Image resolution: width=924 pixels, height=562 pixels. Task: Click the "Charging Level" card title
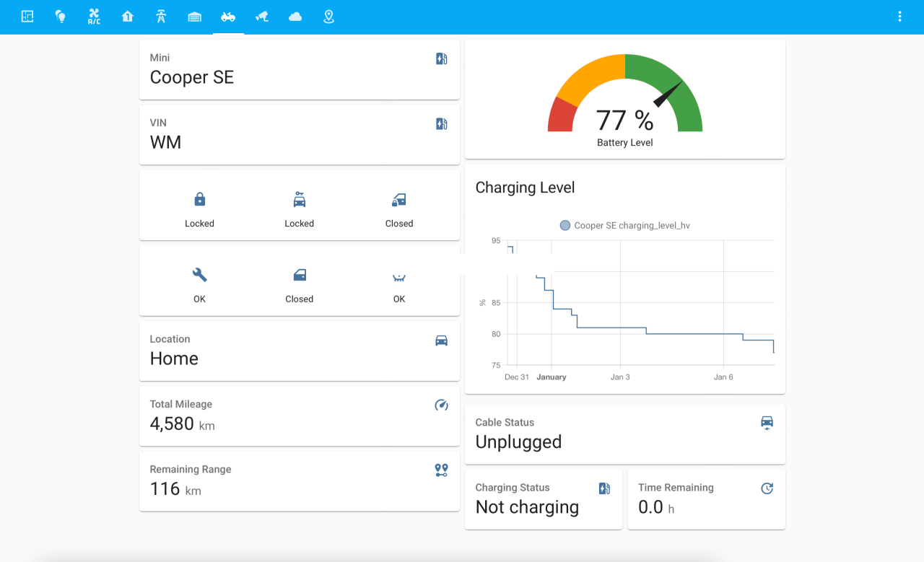point(526,188)
